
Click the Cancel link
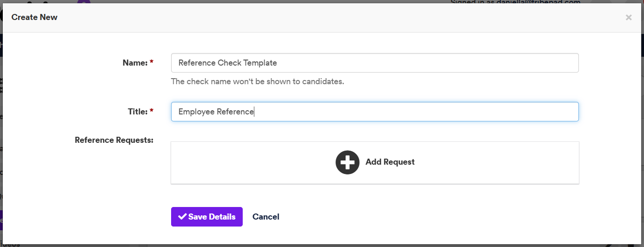(266, 217)
